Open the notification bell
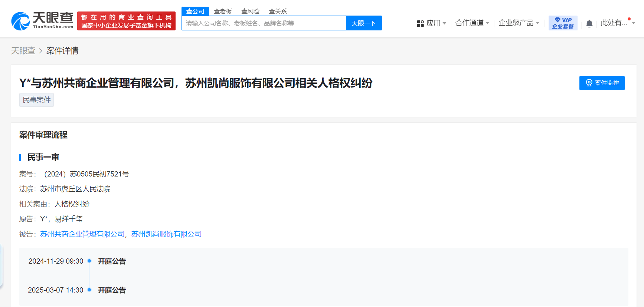644x307 pixels. click(x=589, y=24)
